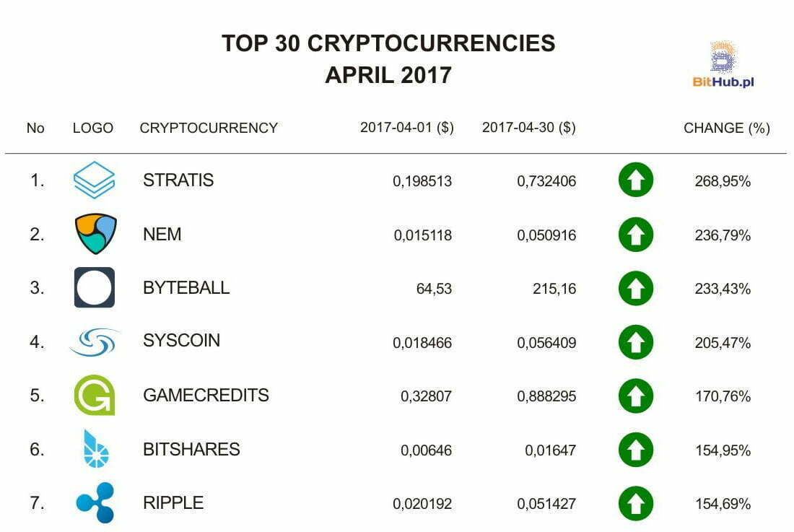Screen dimensions: 794x532
Task: Click the BYTEBALL 233,43% change value
Action: [723, 289]
